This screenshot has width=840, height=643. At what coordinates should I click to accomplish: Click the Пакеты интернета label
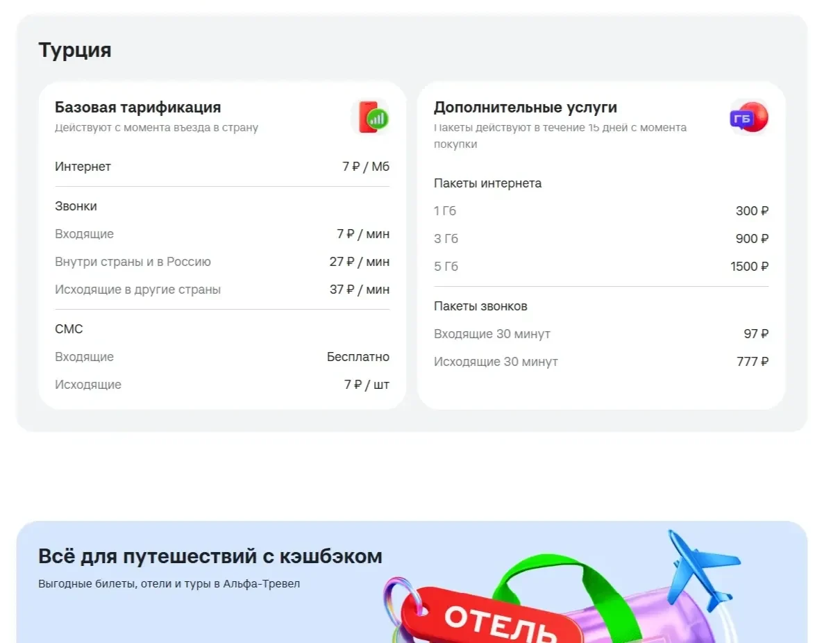tap(487, 183)
